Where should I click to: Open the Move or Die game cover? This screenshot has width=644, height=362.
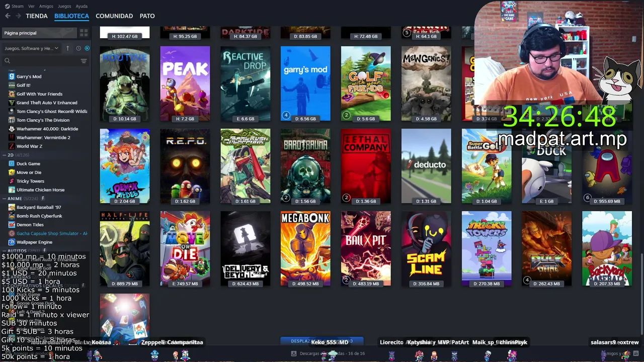click(x=185, y=248)
